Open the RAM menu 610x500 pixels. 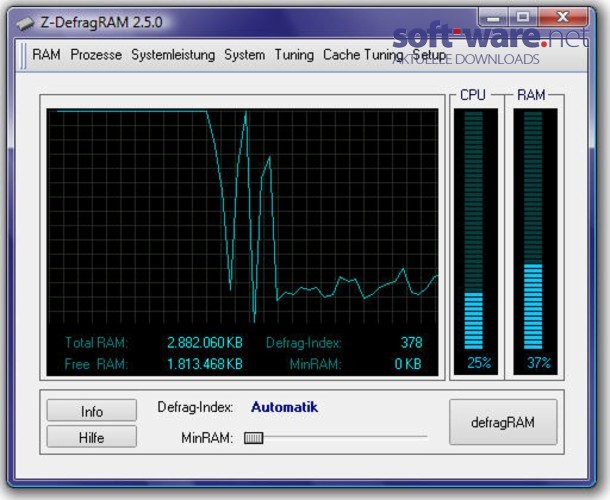pos(46,54)
